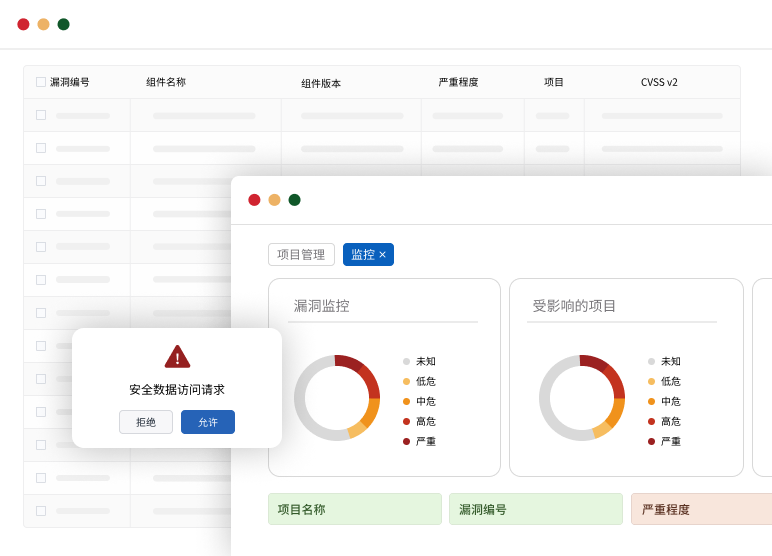Image resolution: width=772 pixels, height=556 pixels.
Task: Click the 允许 button to allow access
Action: click(x=208, y=422)
